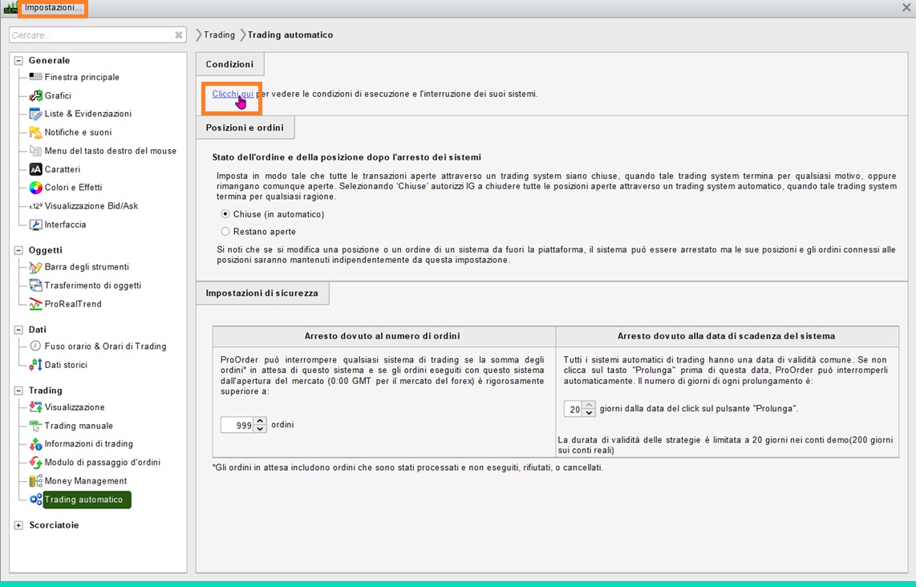Collapse the Trading tree section

(19, 391)
